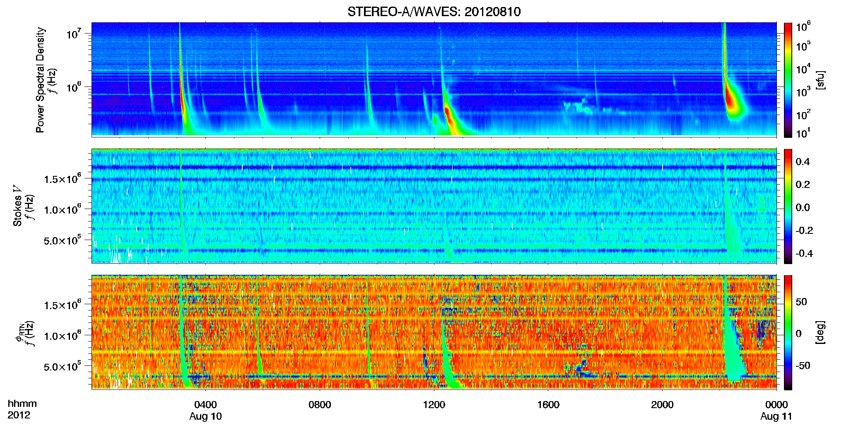Click the Stokes V colorbar
Screen dimensions: 868x447
tap(788, 206)
